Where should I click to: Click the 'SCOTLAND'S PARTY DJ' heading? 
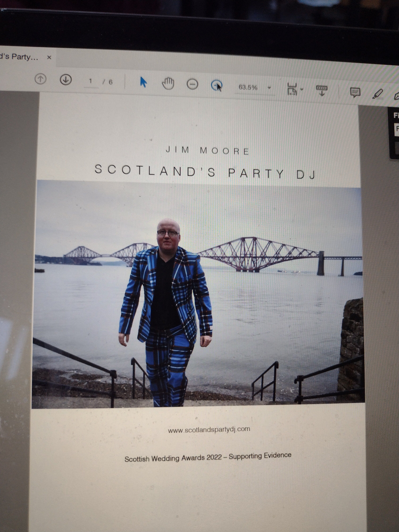coord(205,171)
